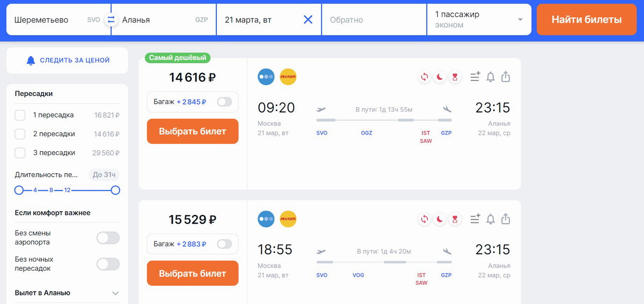The image size is (644, 304).
Task: Click the bell icon on the second ticket
Action: tap(490, 219)
